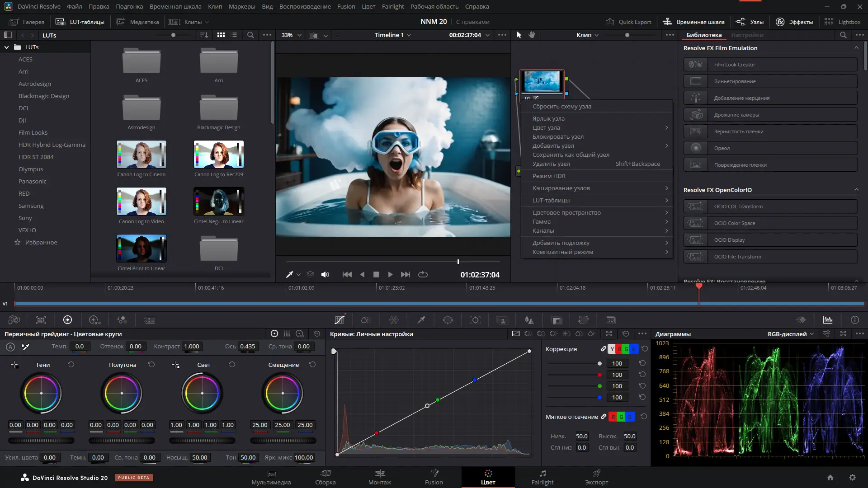Viewport: 868px width, 488px height.
Task: Click the Quick Export button
Action: click(629, 22)
